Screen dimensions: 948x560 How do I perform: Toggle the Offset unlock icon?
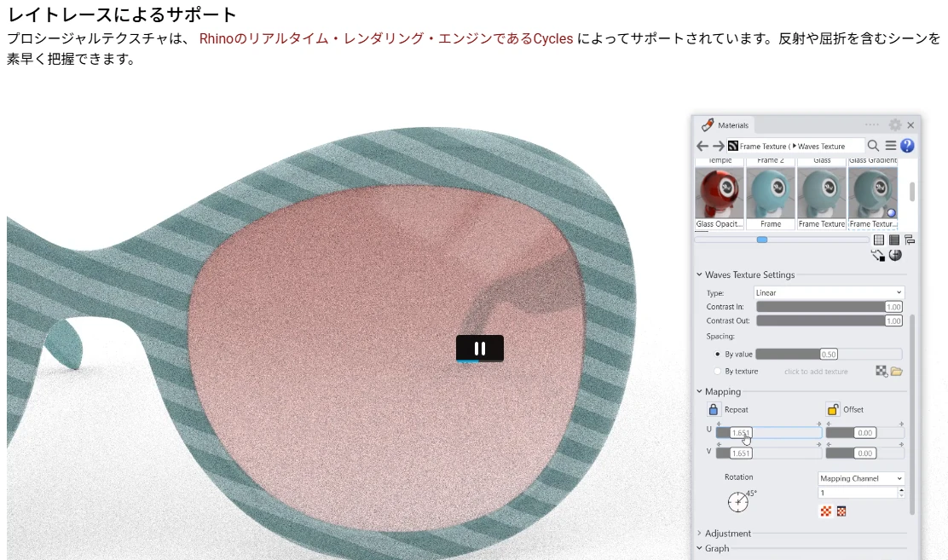point(833,409)
